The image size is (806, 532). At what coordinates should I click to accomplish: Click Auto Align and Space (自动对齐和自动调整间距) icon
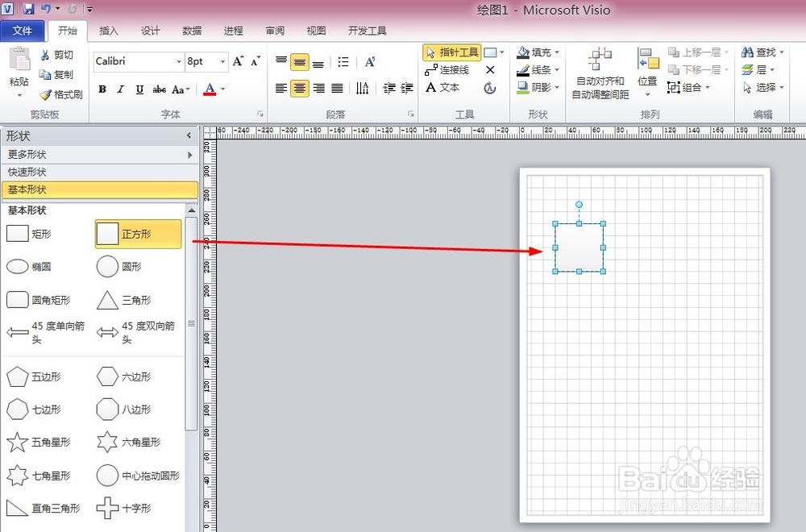click(x=600, y=73)
